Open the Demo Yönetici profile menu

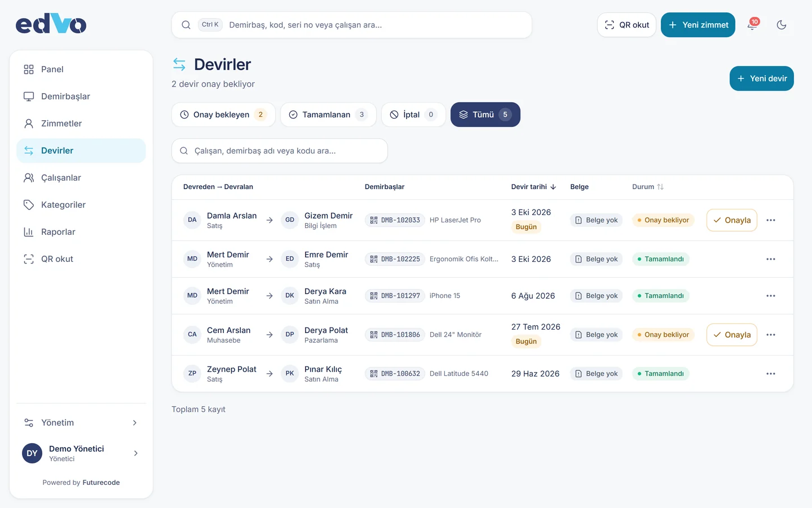coord(81,453)
